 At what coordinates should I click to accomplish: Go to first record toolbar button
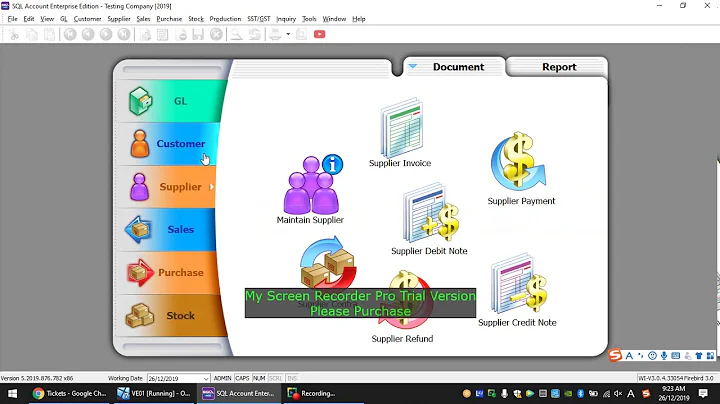pyautogui.click(x=70, y=34)
